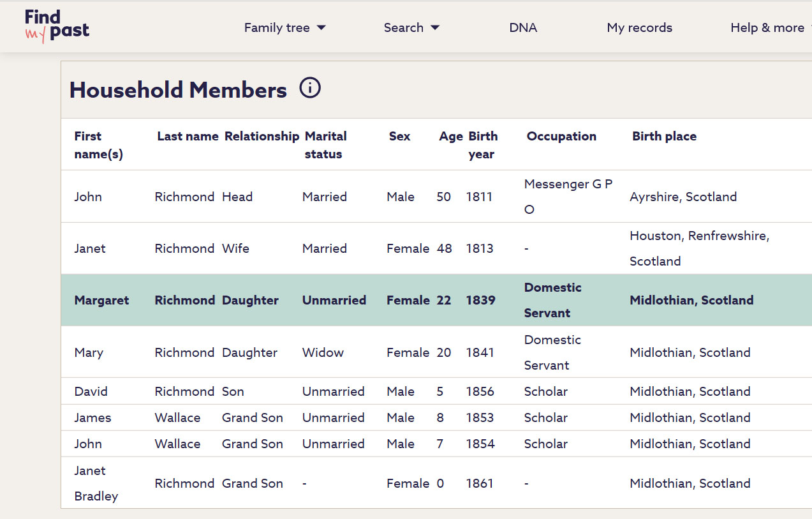
Task: Open the Help & more menu
Action: [771, 27]
